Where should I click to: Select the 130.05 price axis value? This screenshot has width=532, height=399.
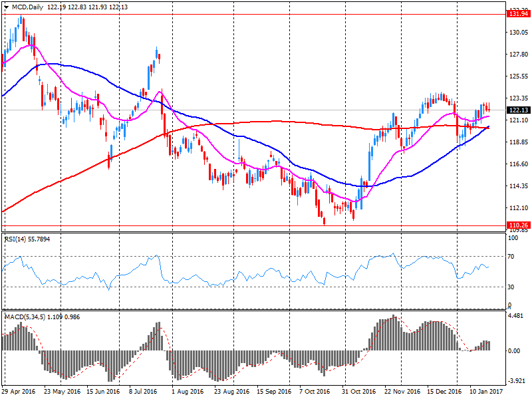[519, 32]
